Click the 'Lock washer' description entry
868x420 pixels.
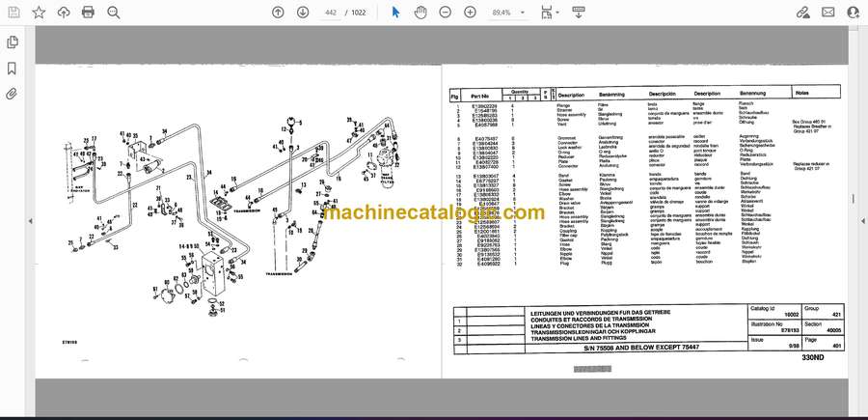(568, 147)
